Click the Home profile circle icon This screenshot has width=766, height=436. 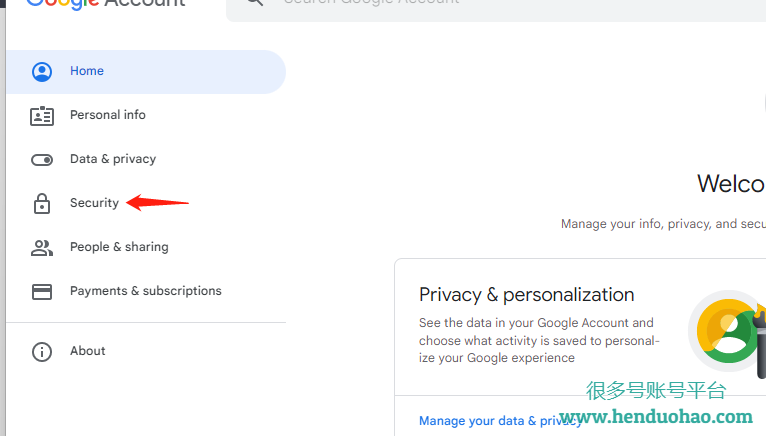point(42,72)
